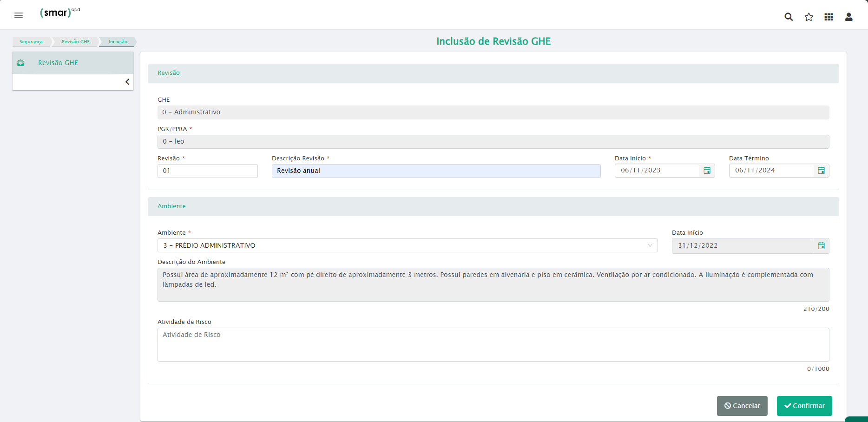This screenshot has width=868, height=422.
Task: Click the Revisão number field
Action: click(207, 171)
